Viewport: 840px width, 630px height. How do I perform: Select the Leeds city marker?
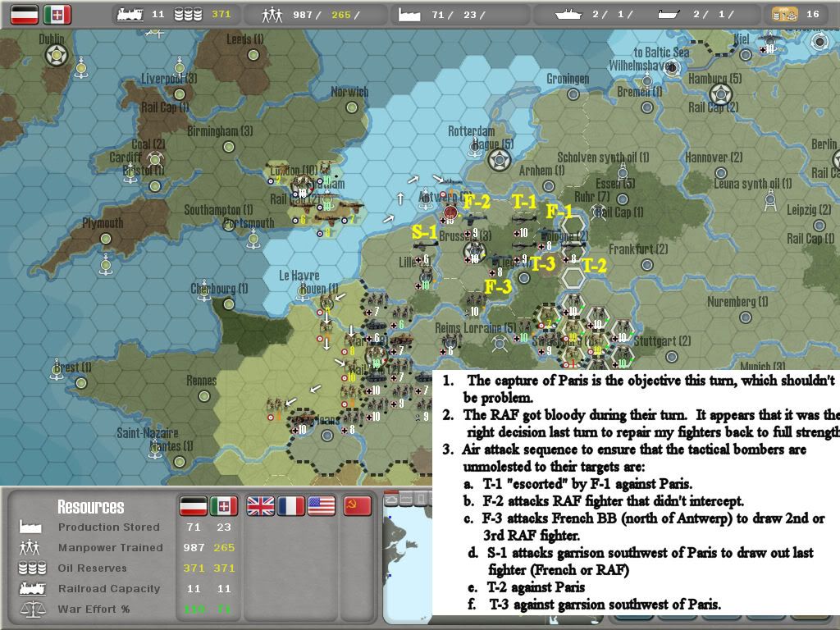click(x=253, y=55)
